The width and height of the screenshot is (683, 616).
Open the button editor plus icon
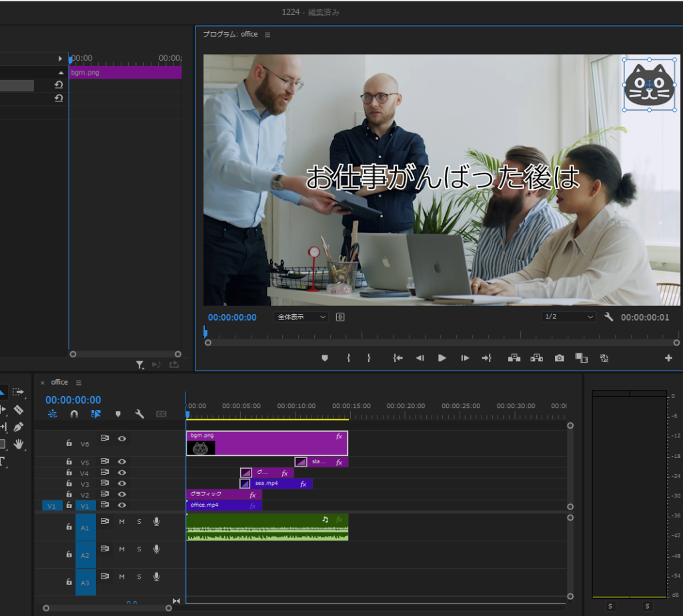click(668, 358)
